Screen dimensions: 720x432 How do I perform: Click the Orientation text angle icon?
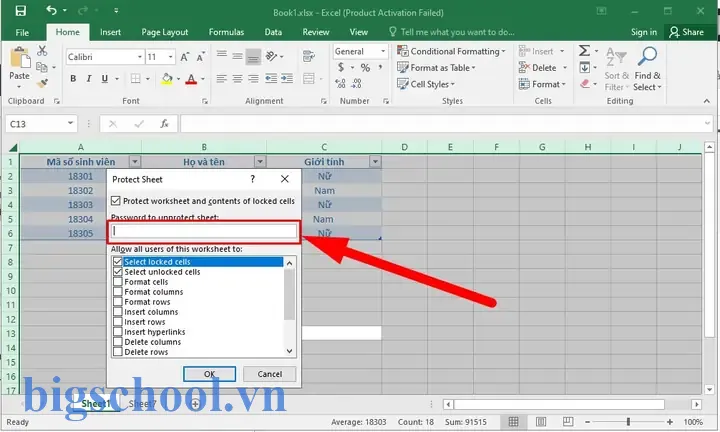(271, 56)
